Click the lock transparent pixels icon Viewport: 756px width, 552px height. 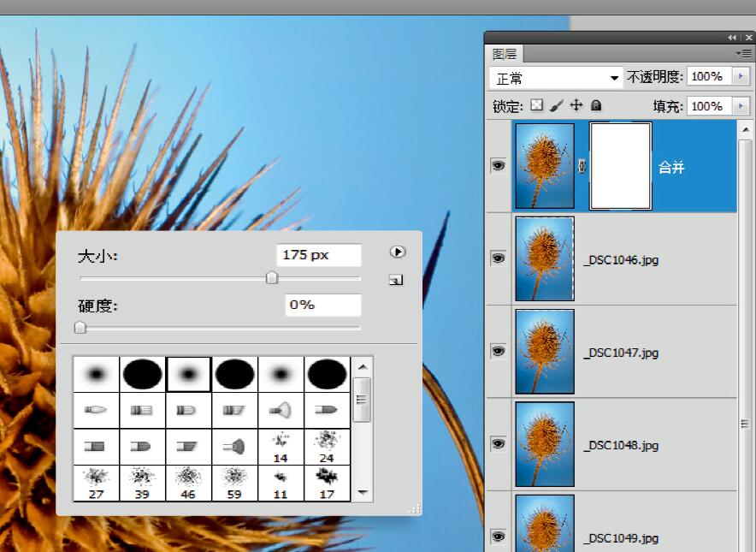pos(536,105)
